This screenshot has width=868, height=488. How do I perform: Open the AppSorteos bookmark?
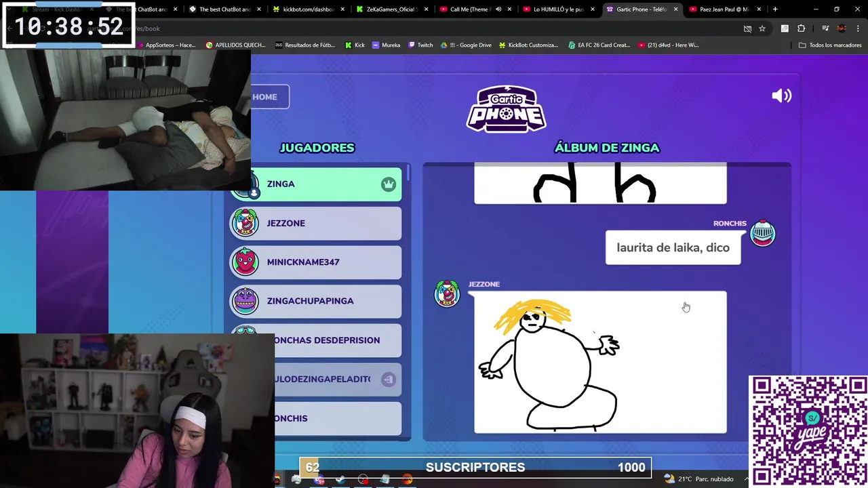[166, 45]
